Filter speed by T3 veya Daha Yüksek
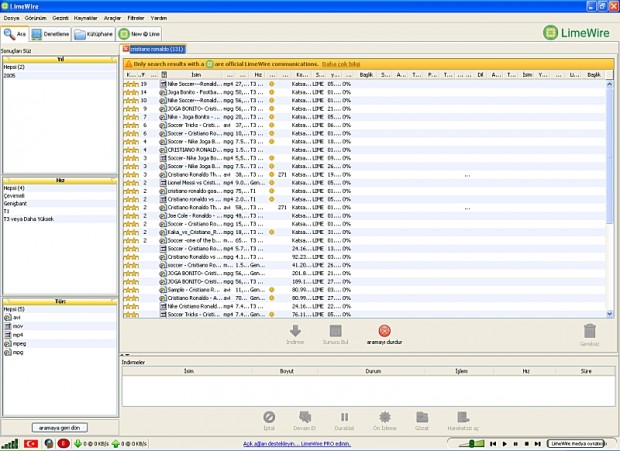This screenshot has width=620, height=451. pyautogui.click(x=60, y=219)
